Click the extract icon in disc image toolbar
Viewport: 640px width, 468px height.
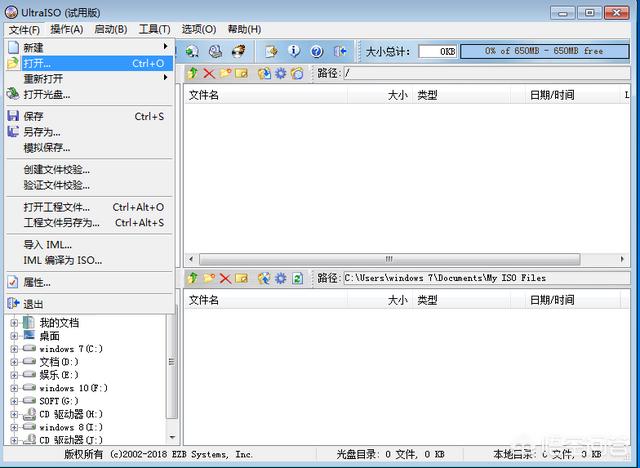point(264,73)
